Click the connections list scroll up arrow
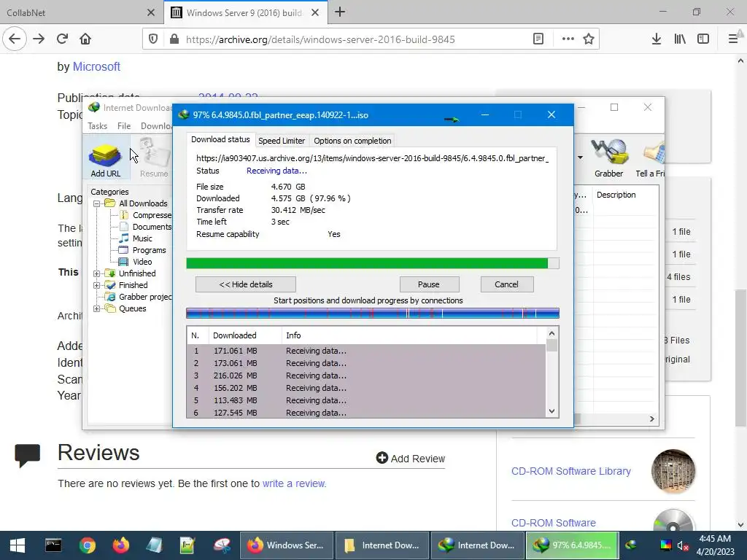The width and height of the screenshot is (747, 560). point(551,333)
